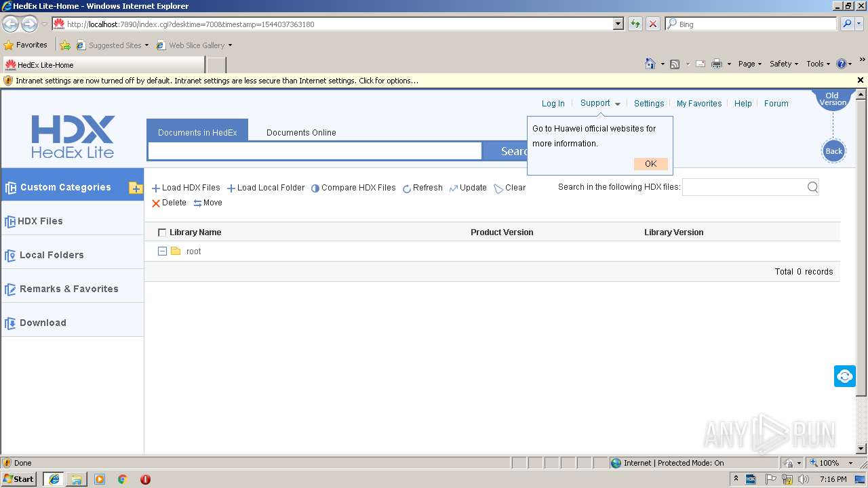This screenshot has width=868, height=488.
Task: Click the round Back button
Action: 834,150
